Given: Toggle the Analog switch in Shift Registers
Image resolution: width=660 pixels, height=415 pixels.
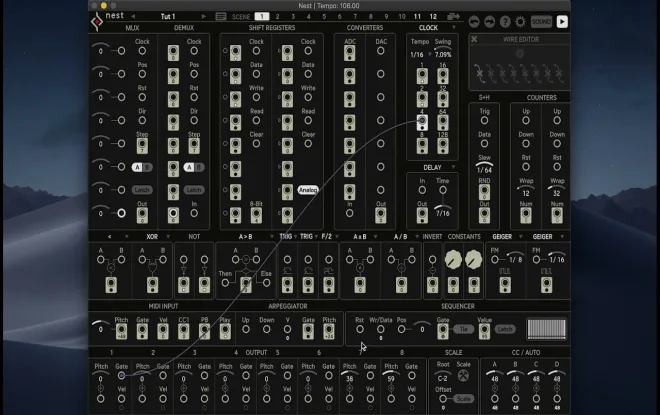Looking at the screenshot, I should tap(308, 190).
